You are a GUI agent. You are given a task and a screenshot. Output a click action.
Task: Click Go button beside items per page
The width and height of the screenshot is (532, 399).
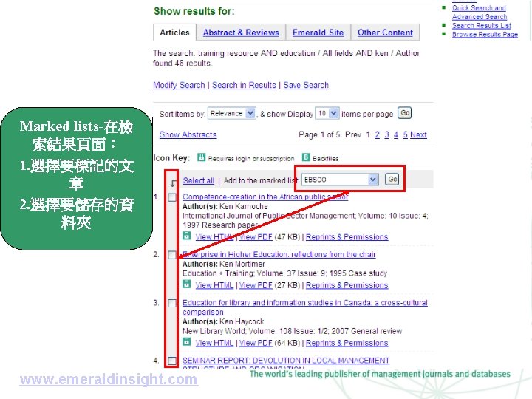coord(404,113)
